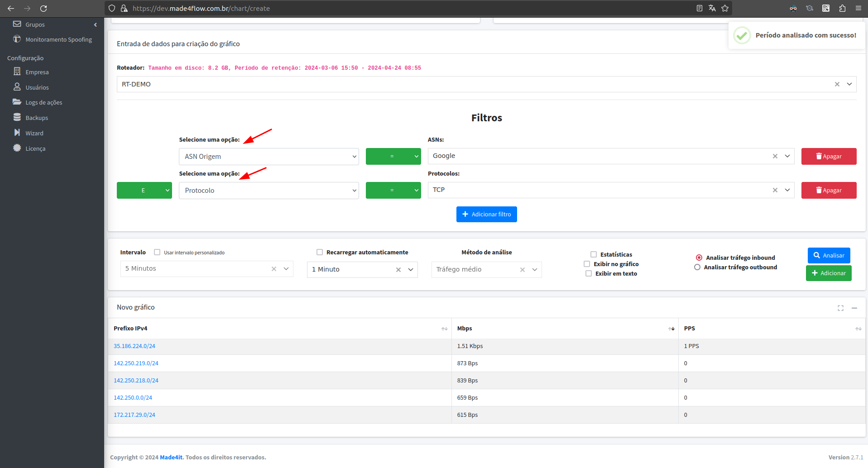The height and width of the screenshot is (468, 868).
Task: Open the Backups menu item
Action: click(37, 118)
